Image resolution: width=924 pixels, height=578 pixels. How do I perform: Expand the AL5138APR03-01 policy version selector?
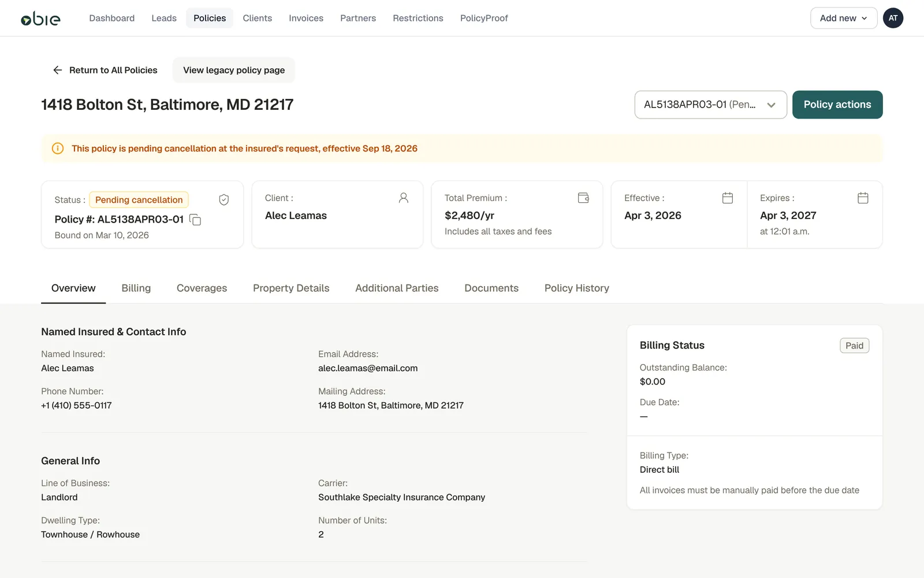tap(710, 105)
